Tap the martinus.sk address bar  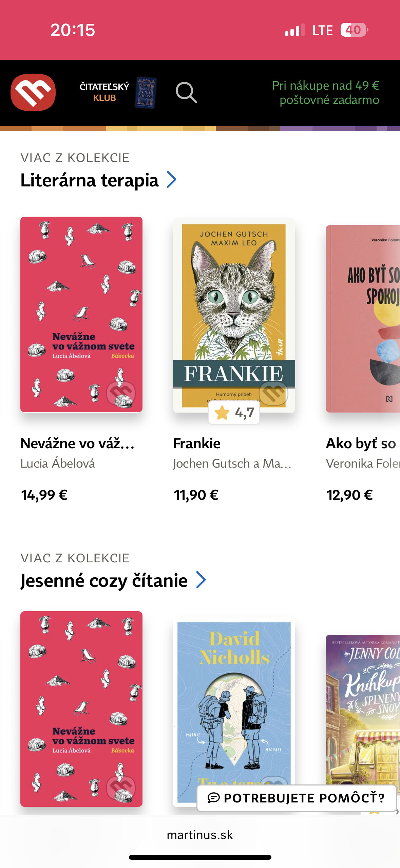[200, 835]
